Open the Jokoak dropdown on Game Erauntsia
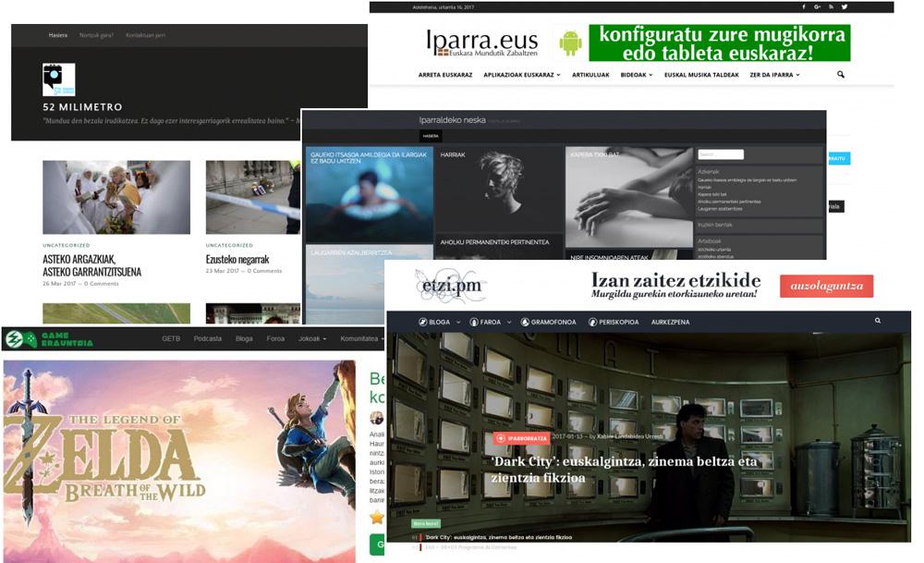This screenshot has height=563, width=924. tap(311, 339)
